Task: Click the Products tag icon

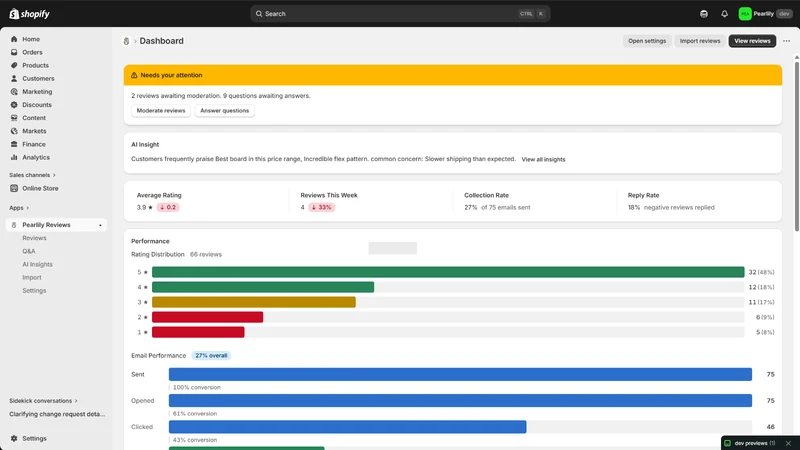Action: [x=14, y=65]
